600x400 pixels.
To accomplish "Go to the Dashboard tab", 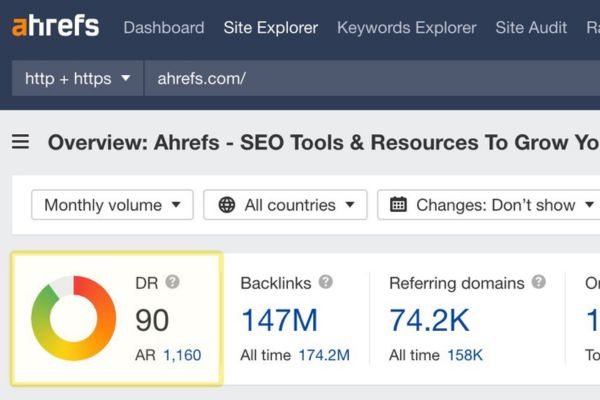I will pyautogui.click(x=164, y=28).
